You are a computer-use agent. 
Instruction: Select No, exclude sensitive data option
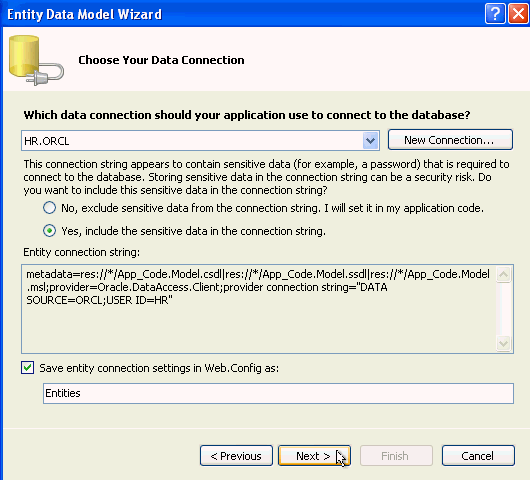49,208
